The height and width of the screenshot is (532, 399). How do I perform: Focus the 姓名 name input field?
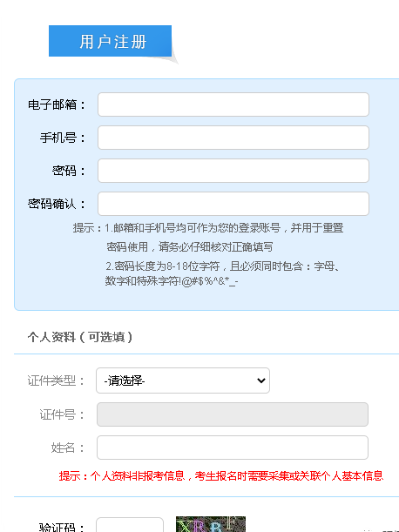[233, 448]
